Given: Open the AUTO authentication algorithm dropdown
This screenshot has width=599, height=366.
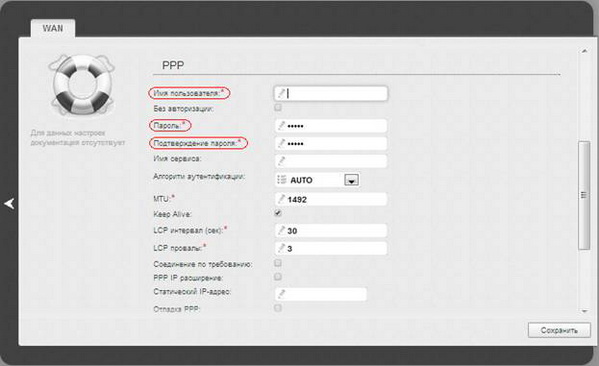Looking at the screenshot, I should [317, 180].
